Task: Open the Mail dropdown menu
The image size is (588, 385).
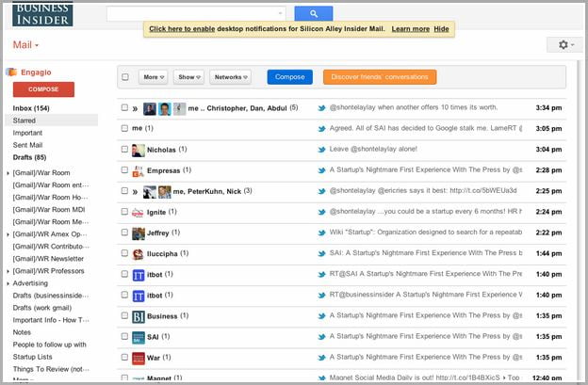Action: pos(25,45)
